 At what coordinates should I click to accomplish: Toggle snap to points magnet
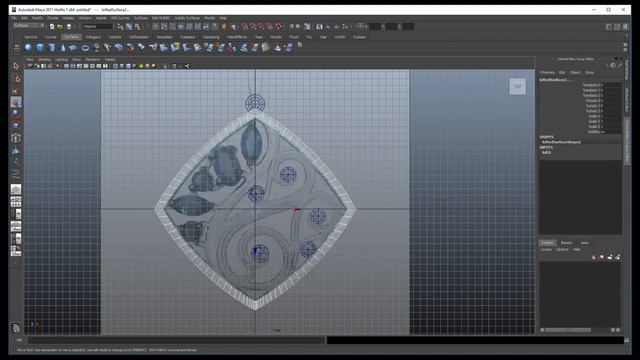click(x=261, y=27)
